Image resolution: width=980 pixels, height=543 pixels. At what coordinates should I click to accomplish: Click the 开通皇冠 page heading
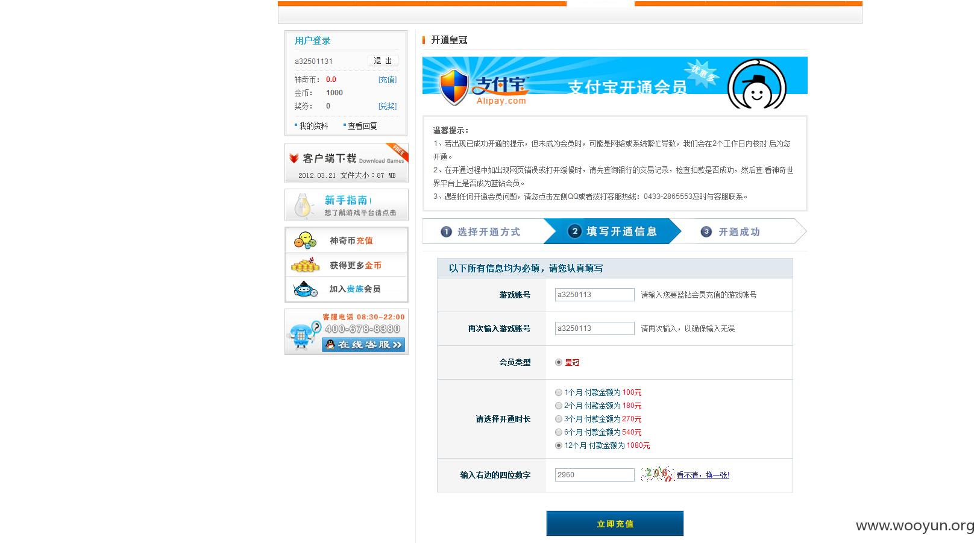coord(449,40)
